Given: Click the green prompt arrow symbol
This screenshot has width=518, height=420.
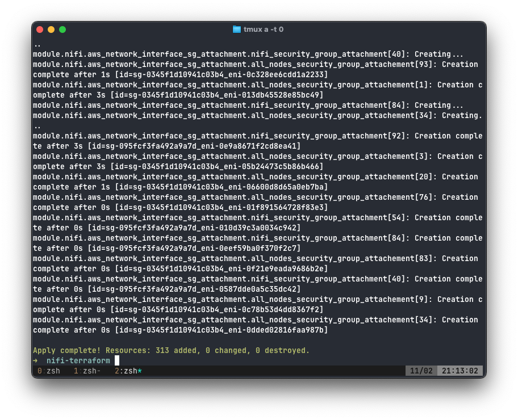Looking at the screenshot, I should pyautogui.click(x=35, y=360).
